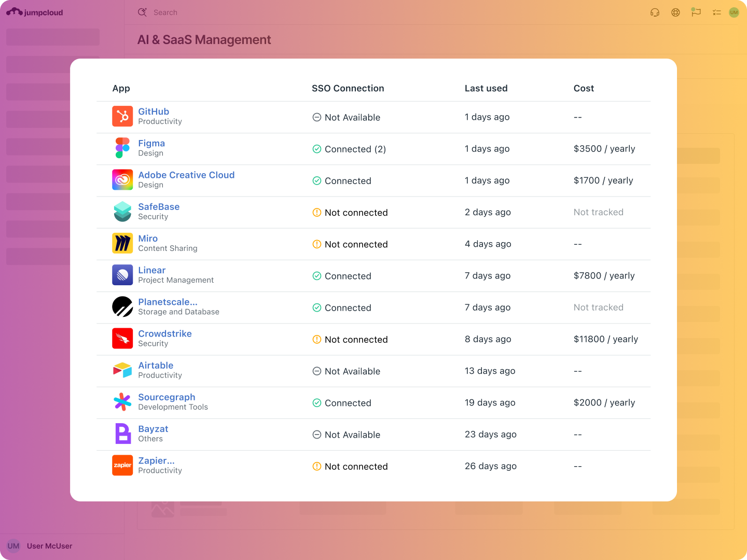This screenshot has width=747, height=560.
Task: Open the UM user avatar in header
Action: click(734, 12)
